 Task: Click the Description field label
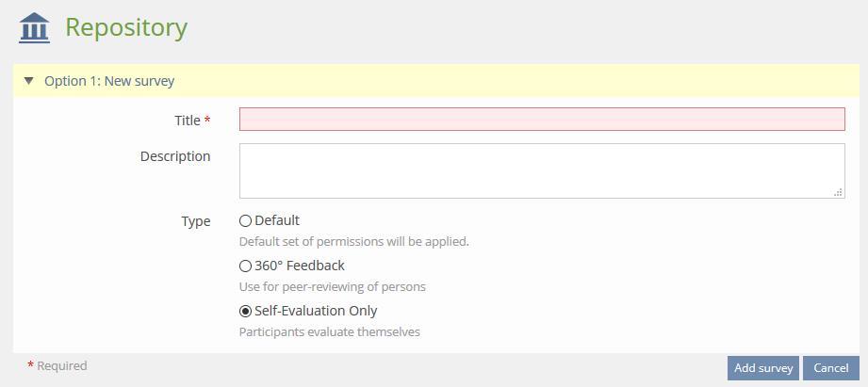tap(175, 156)
